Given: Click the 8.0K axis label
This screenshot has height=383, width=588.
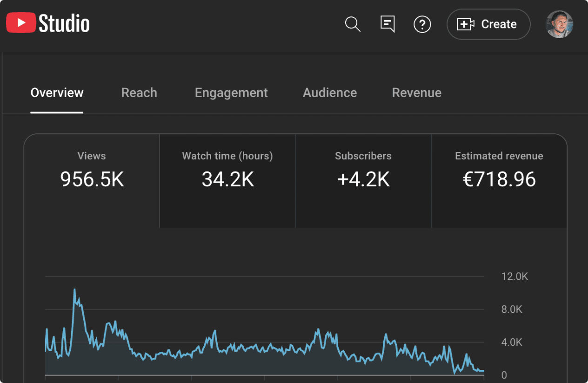Looking at the screenshot, I should (512, 310).
